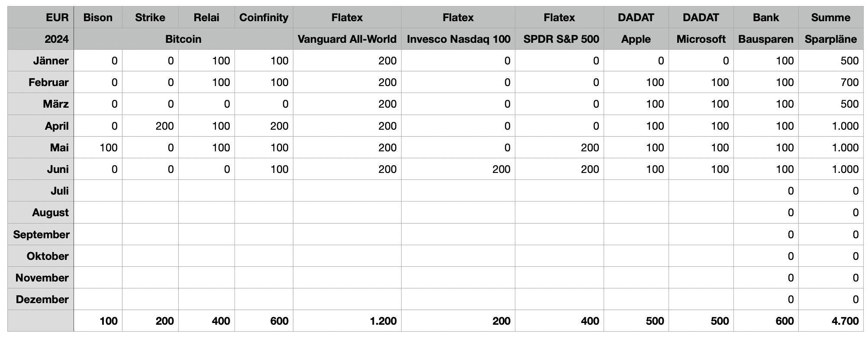Viewport: 868px width, 339px height.
Task: Click the "SPDR S&P 500" header cell
Action: point(561,39)
